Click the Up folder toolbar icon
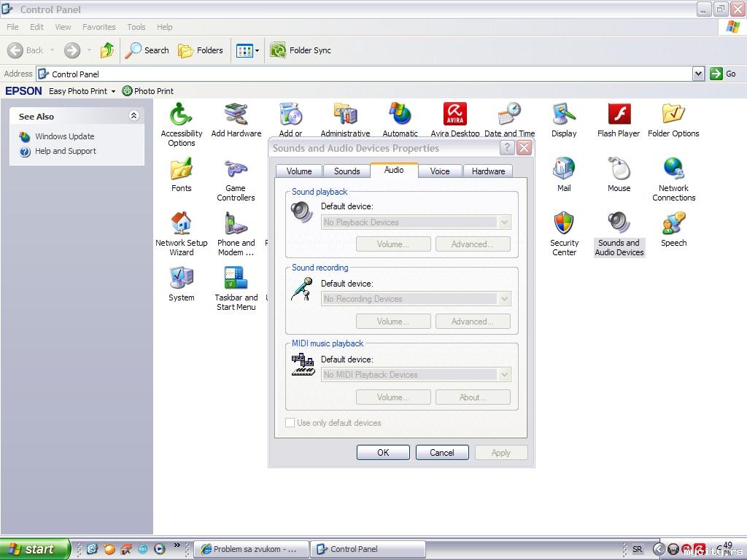The image size is (747, 560). tap(107, 50)
